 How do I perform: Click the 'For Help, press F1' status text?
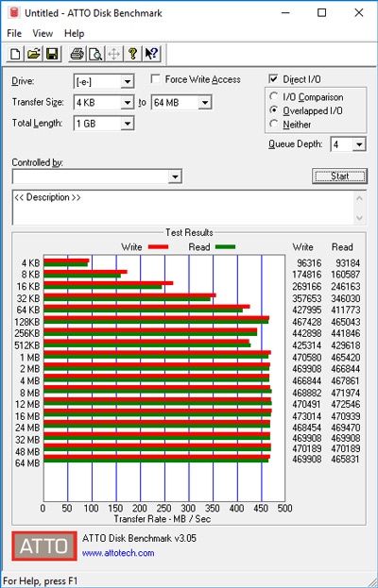(x=41, y=580)
